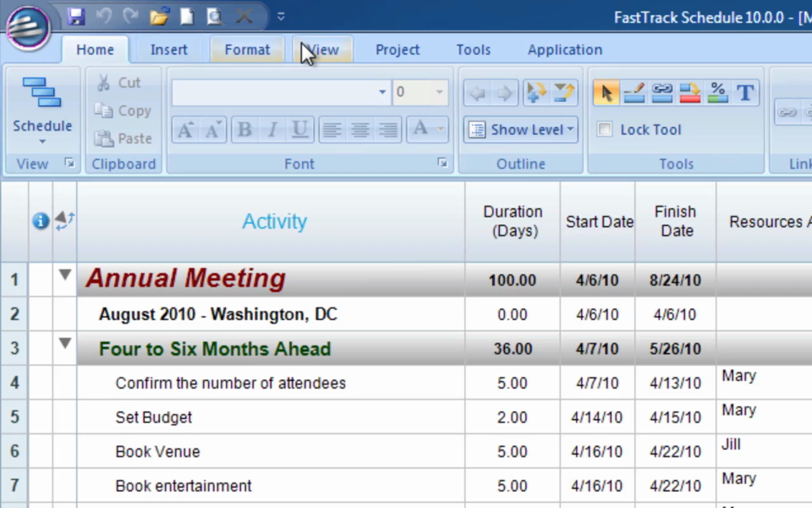
Task: Click the Print Preview icon
Action: click(x=214, y=17)
